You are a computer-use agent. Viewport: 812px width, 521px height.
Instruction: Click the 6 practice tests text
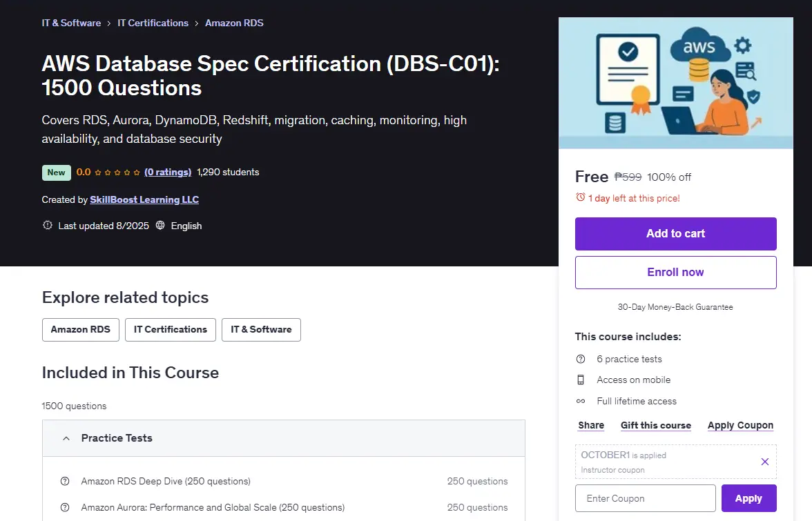click(x=629, y=359)
